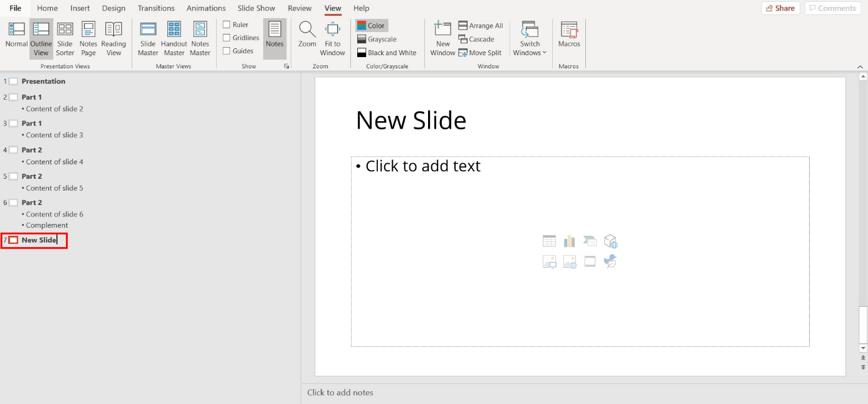This screenshot has width=868, height=404.
Task: Open the Comments pane
Action: (832, 8)
